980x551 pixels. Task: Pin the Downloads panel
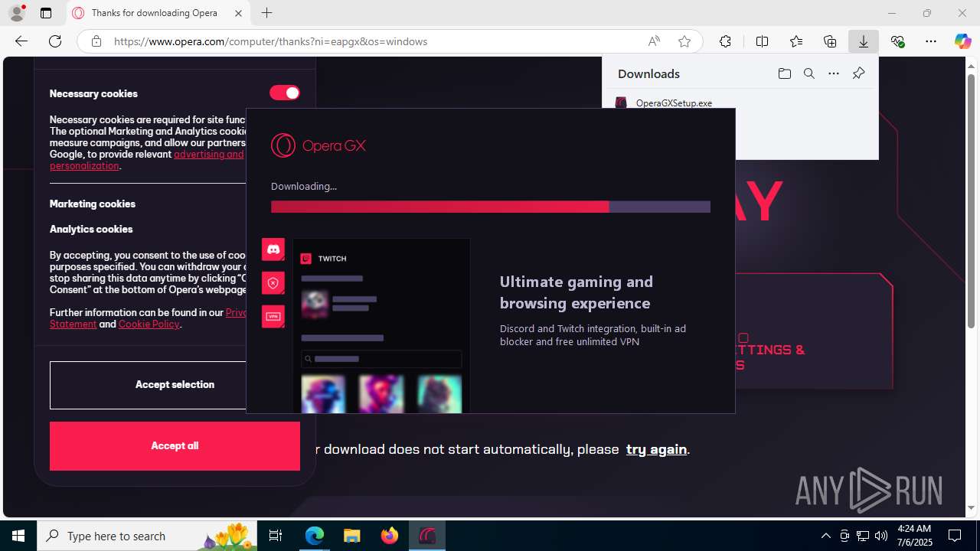pos(858,73)
